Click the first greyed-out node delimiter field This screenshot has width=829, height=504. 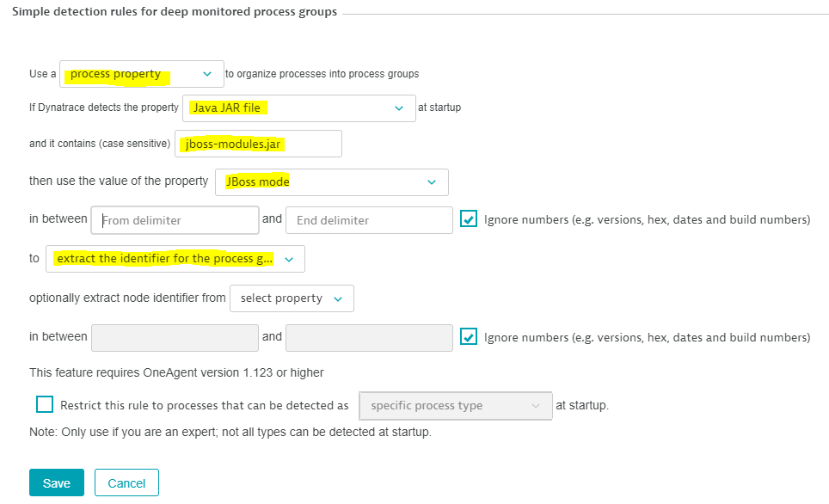coord(175,337)
